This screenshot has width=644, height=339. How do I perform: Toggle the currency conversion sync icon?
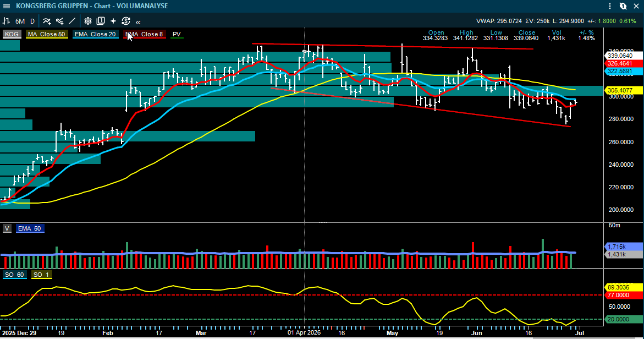pos(126,21)
